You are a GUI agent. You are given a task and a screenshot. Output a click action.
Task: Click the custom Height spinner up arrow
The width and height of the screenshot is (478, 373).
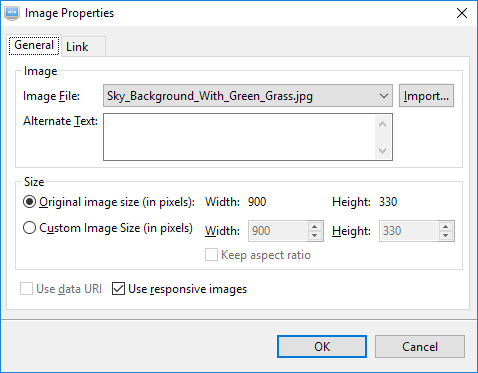[x=446, y=227]
